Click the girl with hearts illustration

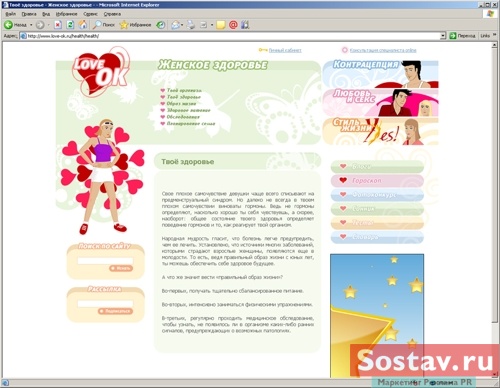pos(102,177)
